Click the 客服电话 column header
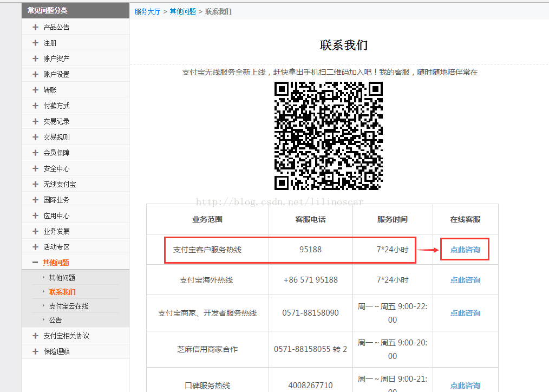The width and height of the screenshot is (549, 392). [310, 219]
